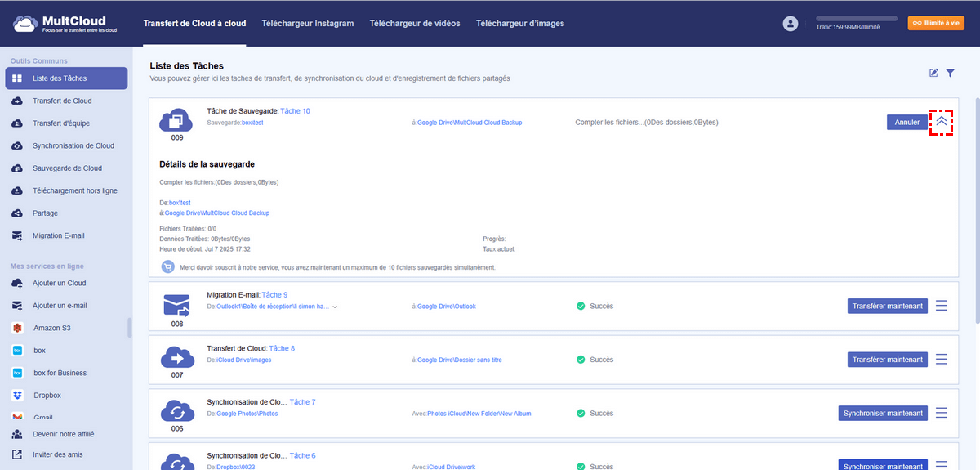Image resolution: width=980 pixels, height=470 pixels.
Task: Click the edit tasks pencil icon
Action: pos(933,73)
